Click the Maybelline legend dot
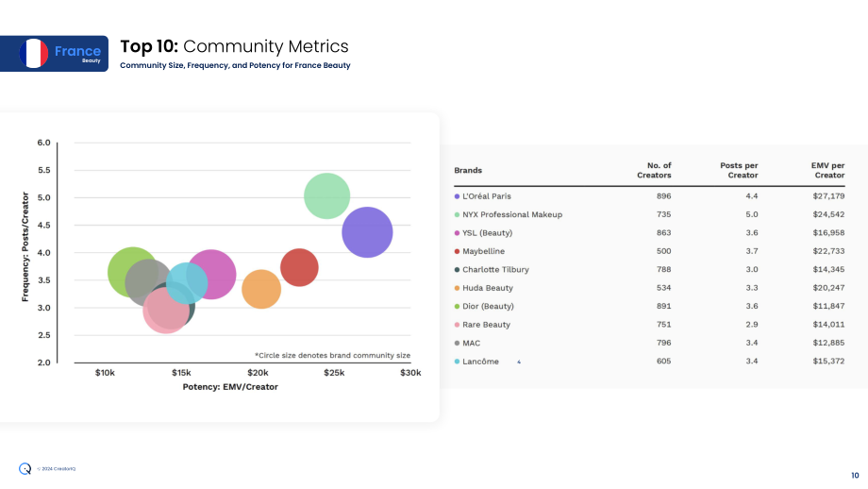The width and height of the screenshot is (868, 489). 457,251
